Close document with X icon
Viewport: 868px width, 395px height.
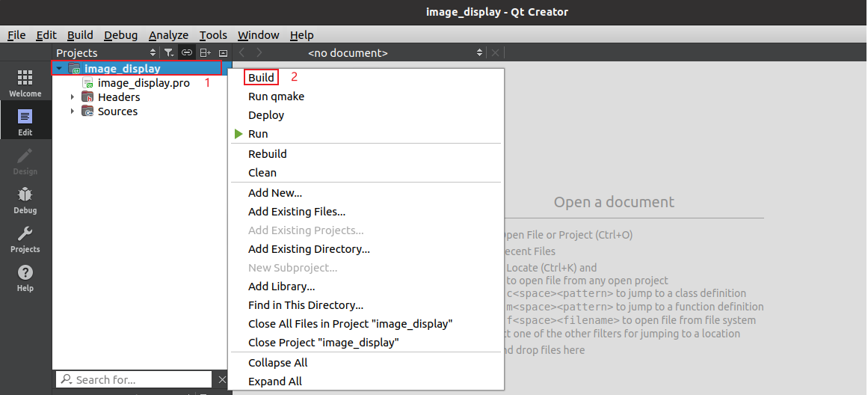click(496, 52)
